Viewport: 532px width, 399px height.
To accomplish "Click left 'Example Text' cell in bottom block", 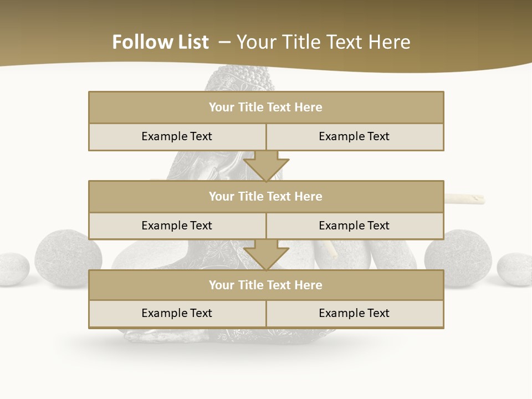I will (177, 313).
